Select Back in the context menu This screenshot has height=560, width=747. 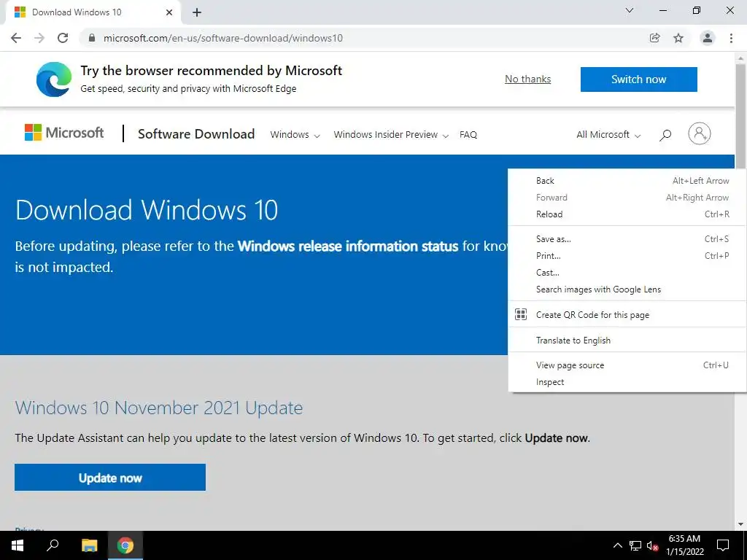627,181
